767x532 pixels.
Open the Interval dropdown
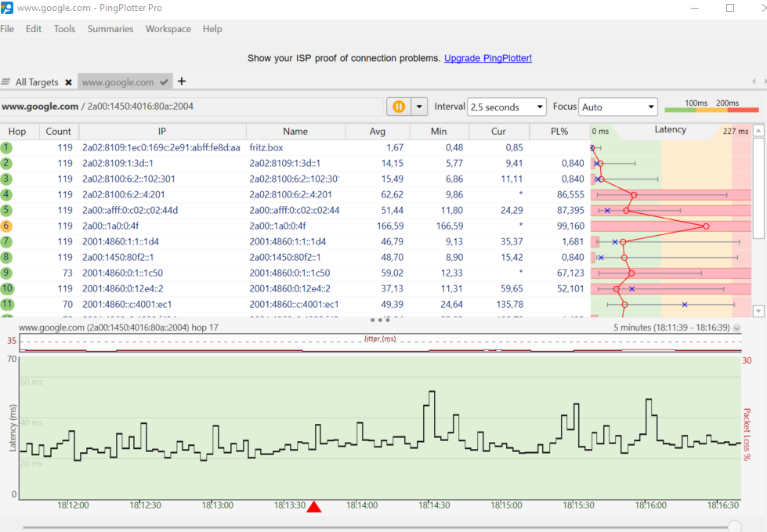click(x=507, y=107)
